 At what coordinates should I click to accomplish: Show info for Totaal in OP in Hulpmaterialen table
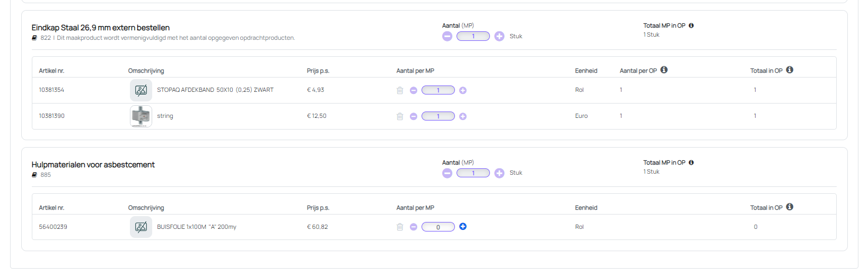(790, 207)
